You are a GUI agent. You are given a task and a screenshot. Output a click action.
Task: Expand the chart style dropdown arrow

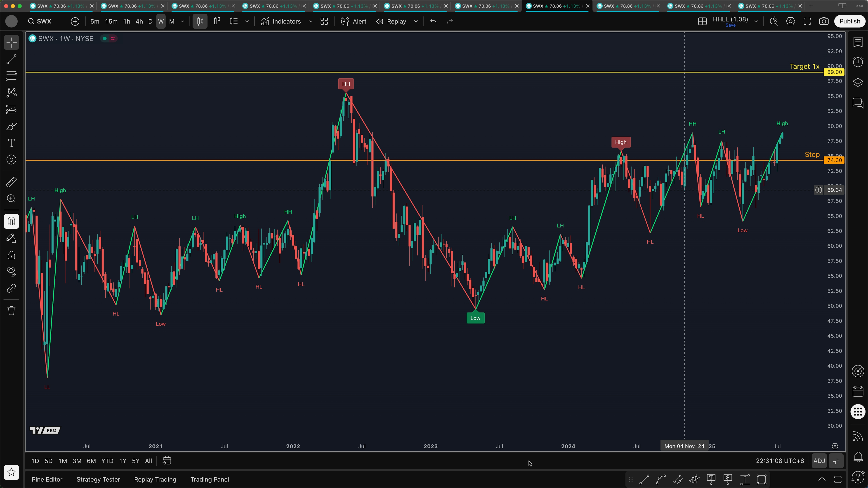247,21
